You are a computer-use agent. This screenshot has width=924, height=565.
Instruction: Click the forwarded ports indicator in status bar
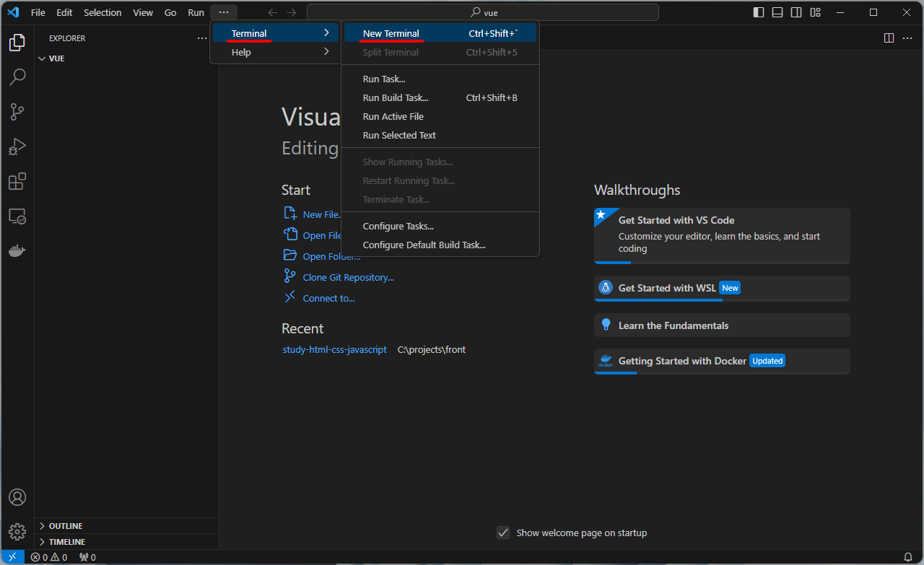87,557
